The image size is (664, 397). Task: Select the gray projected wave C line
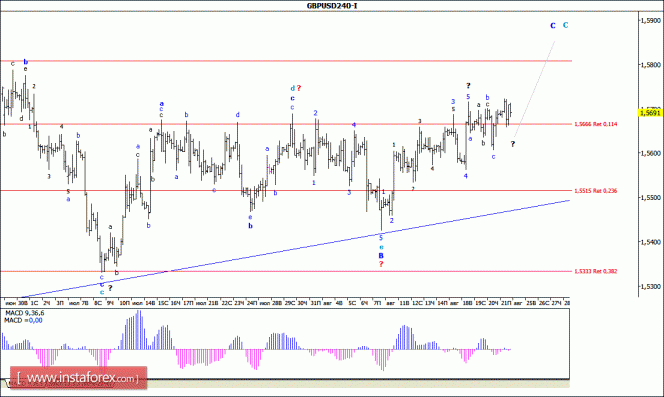[534, 89]
